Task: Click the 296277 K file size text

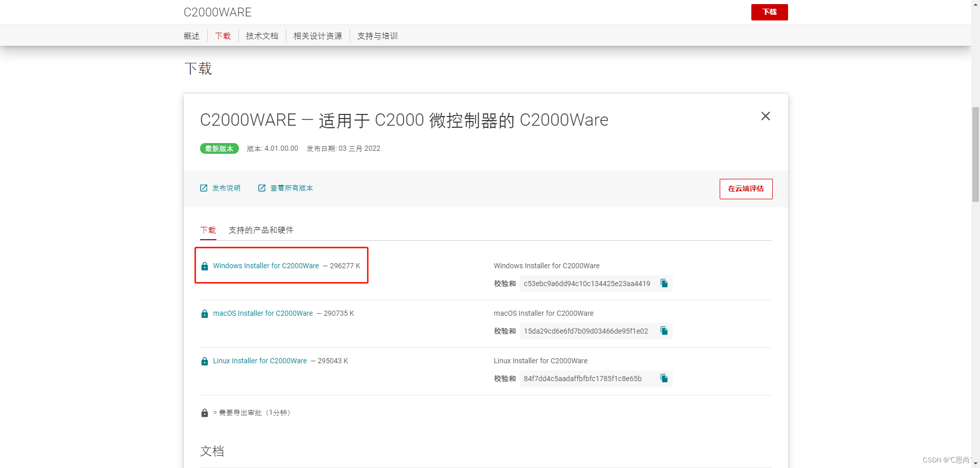Action: tap(345, 266)
